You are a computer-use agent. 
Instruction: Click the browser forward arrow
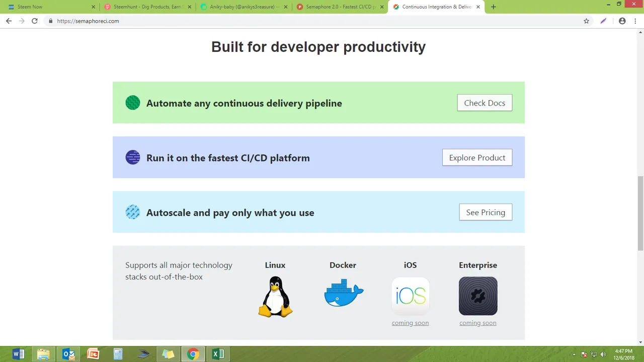(22, 21)
